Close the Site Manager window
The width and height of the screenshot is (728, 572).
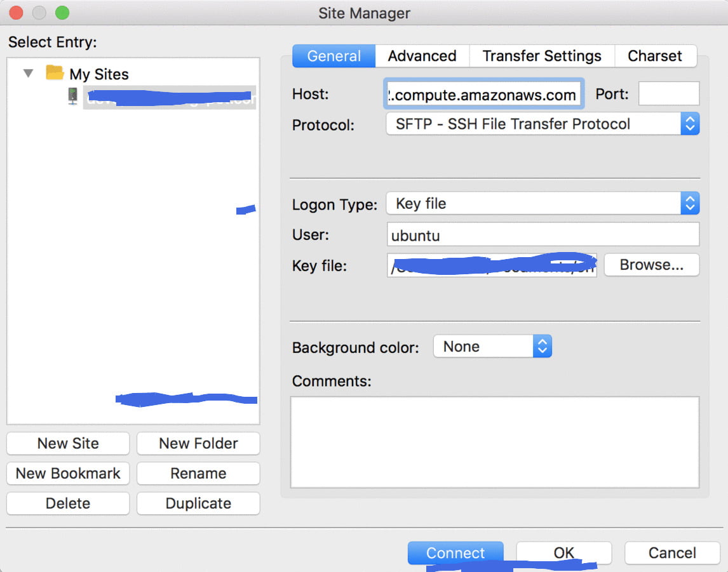click(x=16, y=13)
